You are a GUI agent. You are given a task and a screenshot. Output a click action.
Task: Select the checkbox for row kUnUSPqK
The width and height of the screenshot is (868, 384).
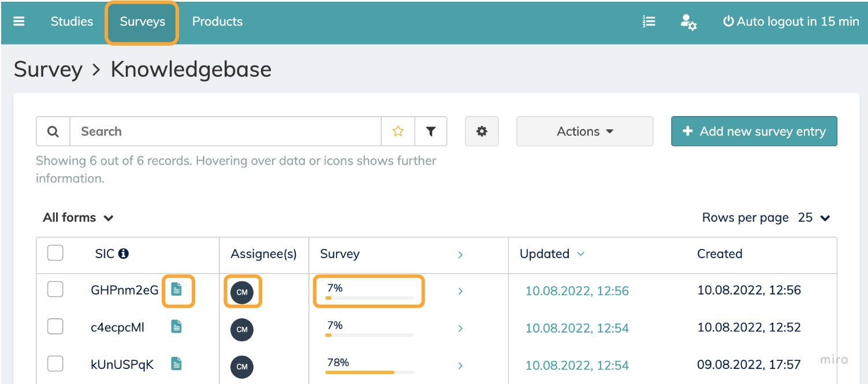(x=55, y=364)
